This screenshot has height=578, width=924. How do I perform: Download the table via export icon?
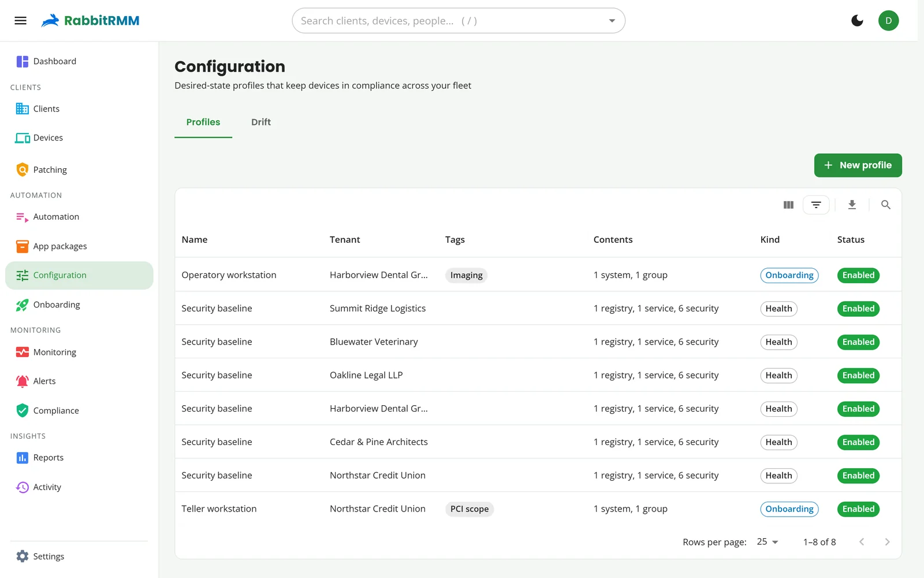click(x=852, y=205)
